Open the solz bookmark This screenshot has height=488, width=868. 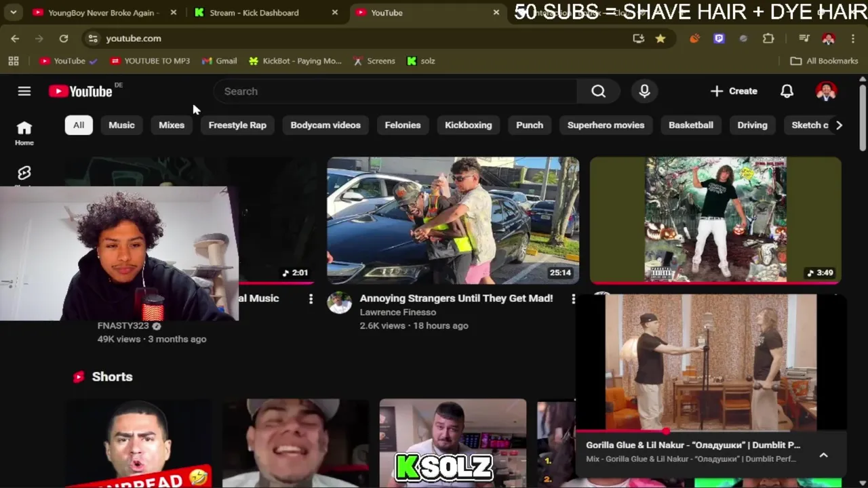point(421,61)
